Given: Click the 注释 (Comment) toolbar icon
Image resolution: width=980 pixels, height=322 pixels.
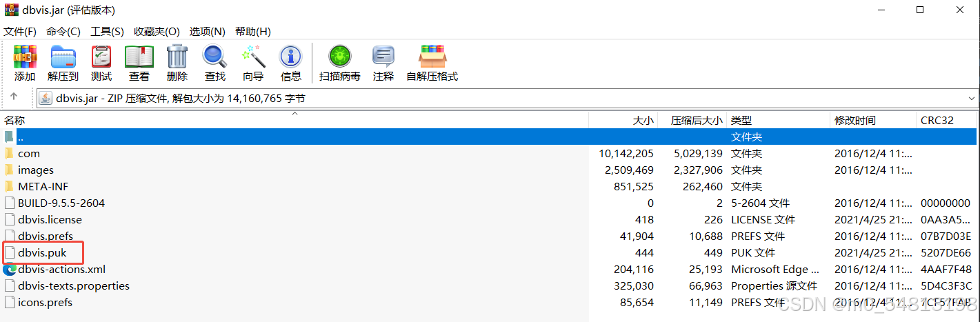Looking at the screenshot, I should 383,57.
